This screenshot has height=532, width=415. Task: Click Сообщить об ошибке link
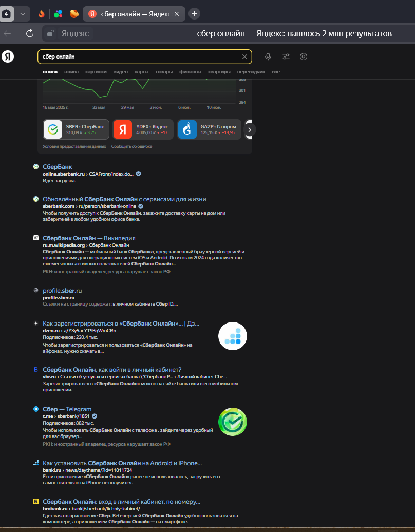131,146
